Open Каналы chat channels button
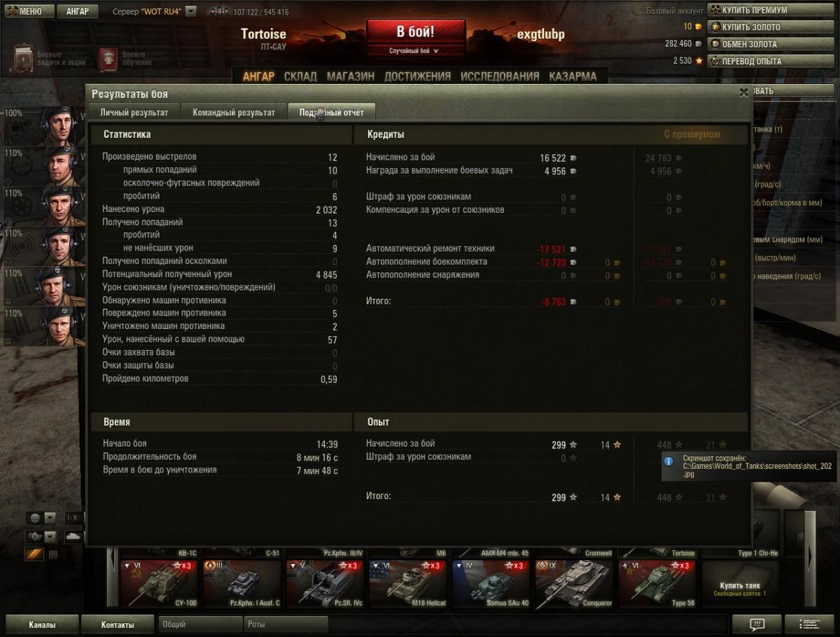Viewport: 840px width, 637px height. 42,624
